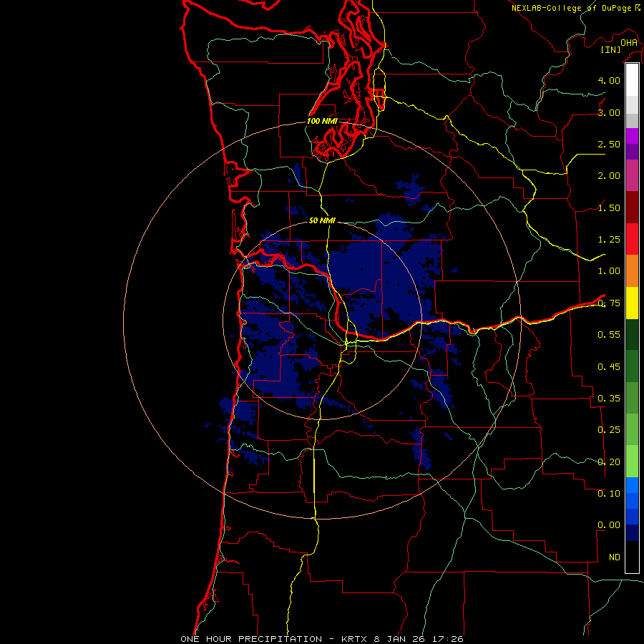Click the 0.00 legend value
Viewport: 644px width, 644px height.
coord(609,525)
